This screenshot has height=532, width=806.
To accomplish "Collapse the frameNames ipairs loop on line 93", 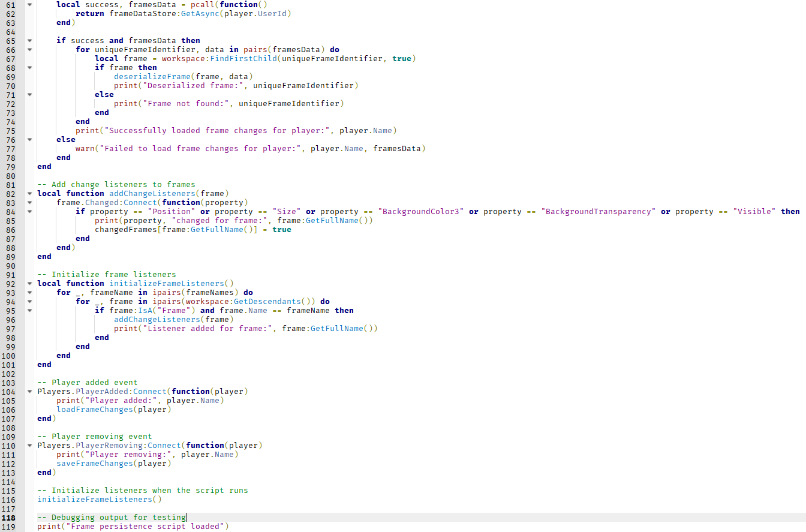I will tap(29, 293).
